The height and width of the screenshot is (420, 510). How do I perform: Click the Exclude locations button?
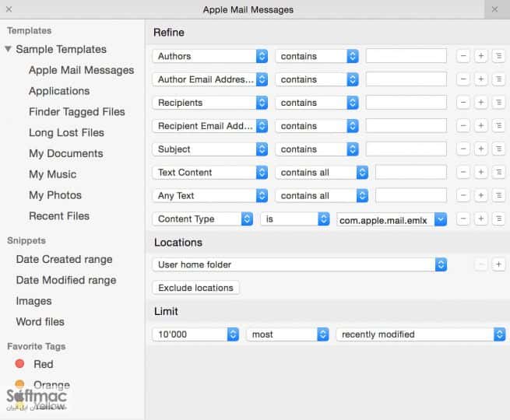coord(195,288)
